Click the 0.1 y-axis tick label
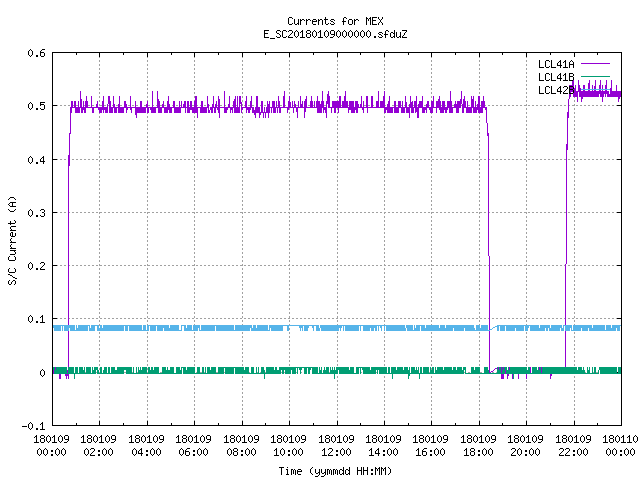640x480 pixels. click(x=37, y=319)
